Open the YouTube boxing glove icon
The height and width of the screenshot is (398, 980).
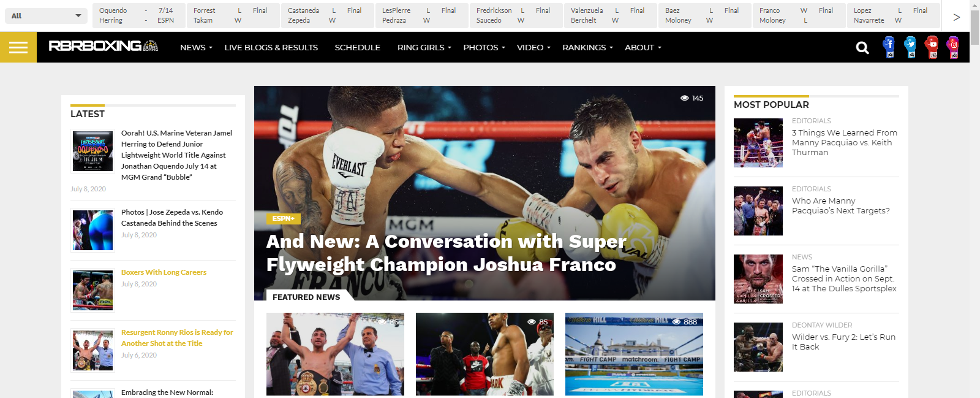[x=932, y=47]
